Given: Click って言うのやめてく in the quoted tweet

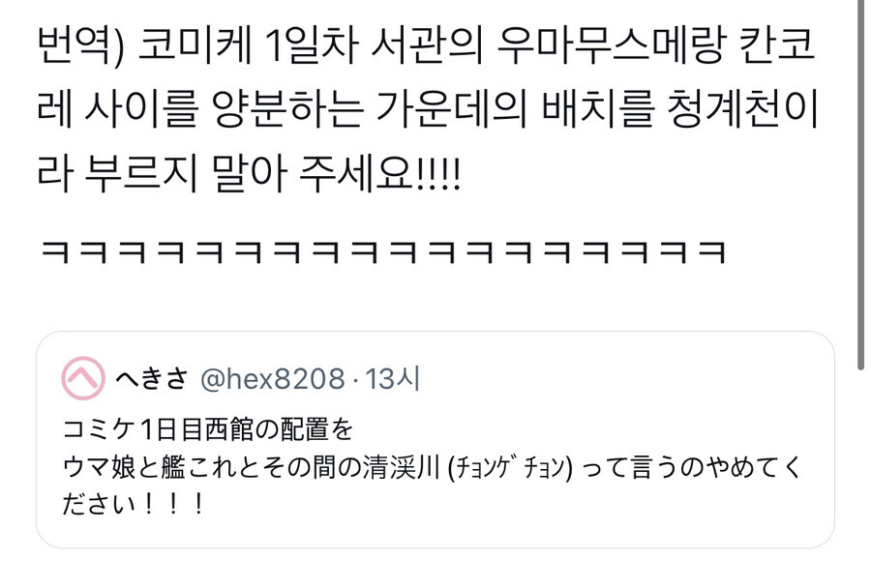Looking at the screenshot, I should (692, 467).
